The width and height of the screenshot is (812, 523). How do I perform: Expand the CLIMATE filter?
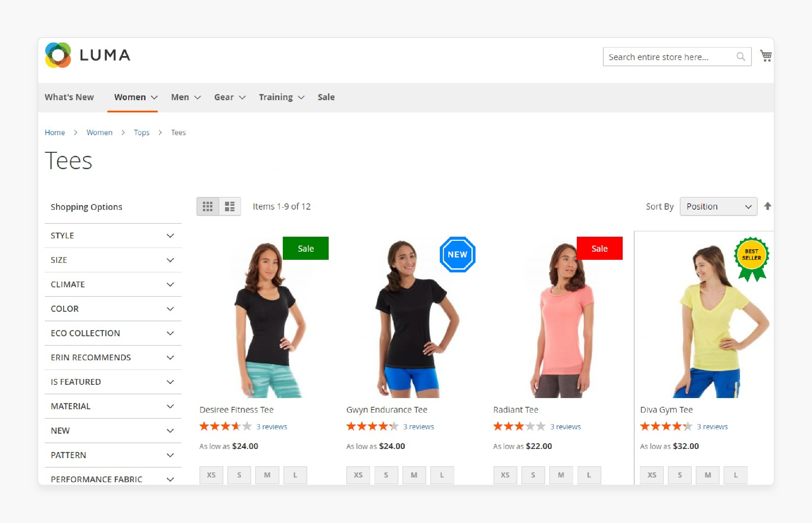tap(113, 285)
